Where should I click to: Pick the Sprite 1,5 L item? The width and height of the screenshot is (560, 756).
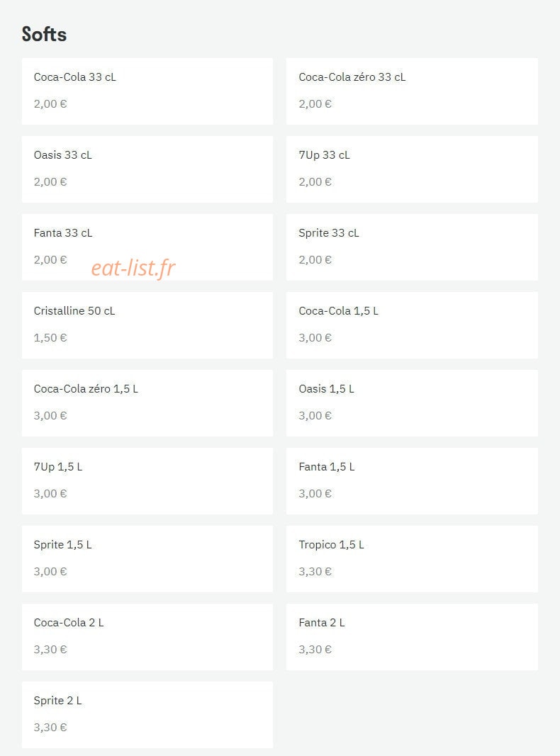coord(147,559)
